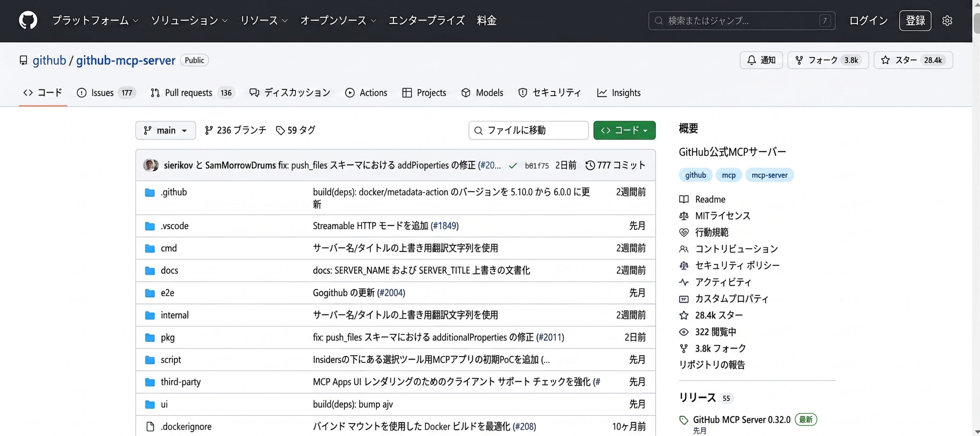Screen dimensions: 980x436
Task: Open the docs folder icon
Action: click(x=150, y=271)
